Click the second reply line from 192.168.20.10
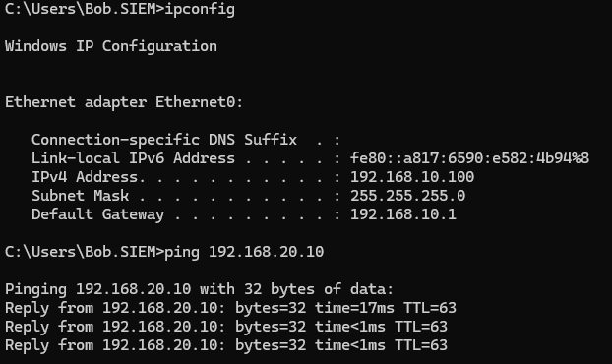Screen dimensions: 612x364 coord(226,327)
